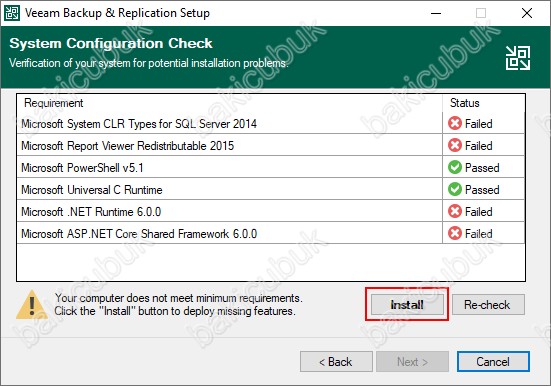Click failed icon for ASP.NET Core row
Image resolution: width=551 pixels, height=386 pixels.
point(455,233)
